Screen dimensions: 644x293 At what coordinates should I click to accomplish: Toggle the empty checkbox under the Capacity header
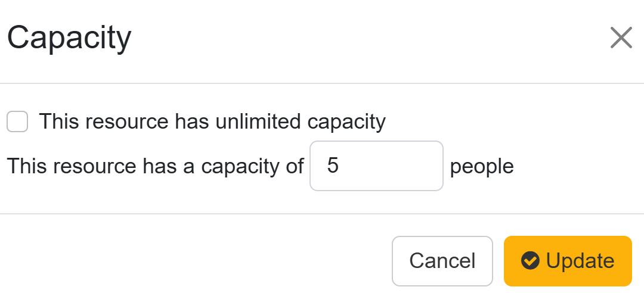click(x=17, y=122)
